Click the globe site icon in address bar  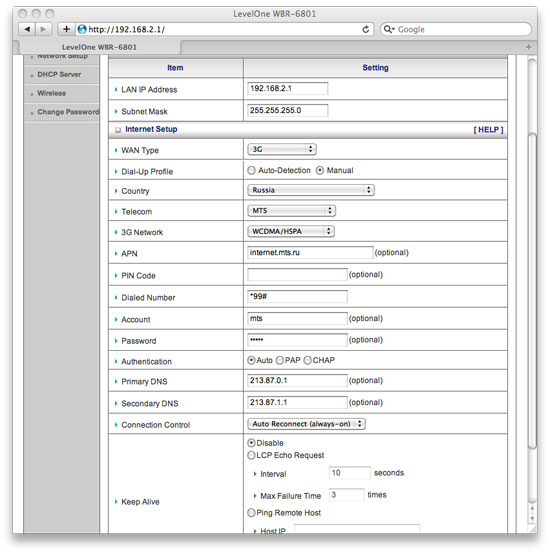82,29
